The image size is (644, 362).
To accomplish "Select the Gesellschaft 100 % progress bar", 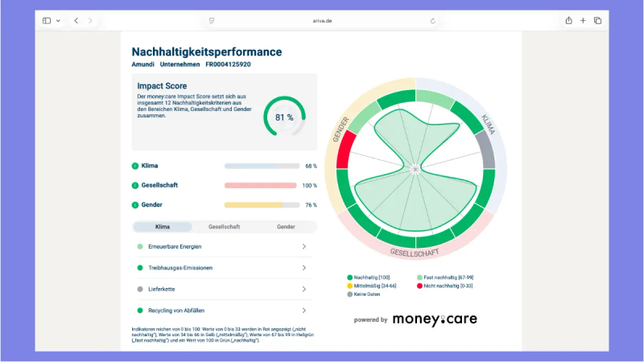I will (260, 186).
